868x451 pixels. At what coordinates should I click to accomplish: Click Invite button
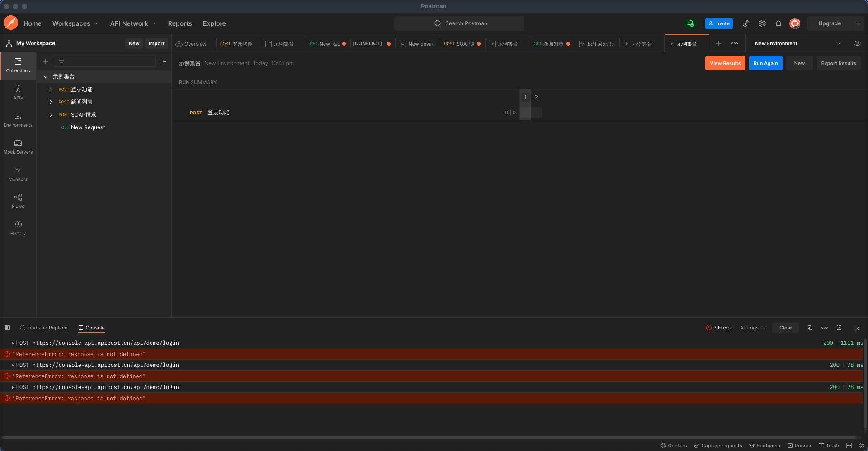click(x=719, y=23)
